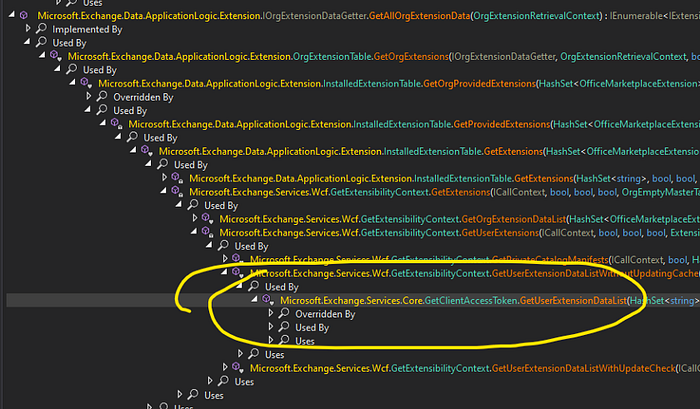Expand Used By under GetClientAccessToken.GetUserExtensionDataList
The width and height of the screenshot is (700, 409).
coord(270,327)
